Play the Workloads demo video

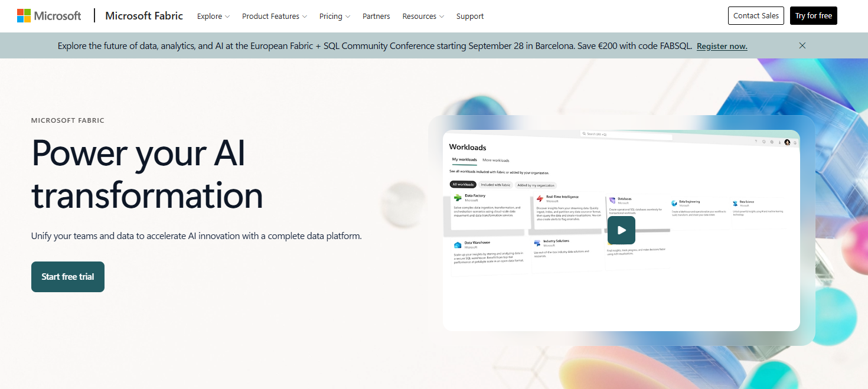[621, 230]
